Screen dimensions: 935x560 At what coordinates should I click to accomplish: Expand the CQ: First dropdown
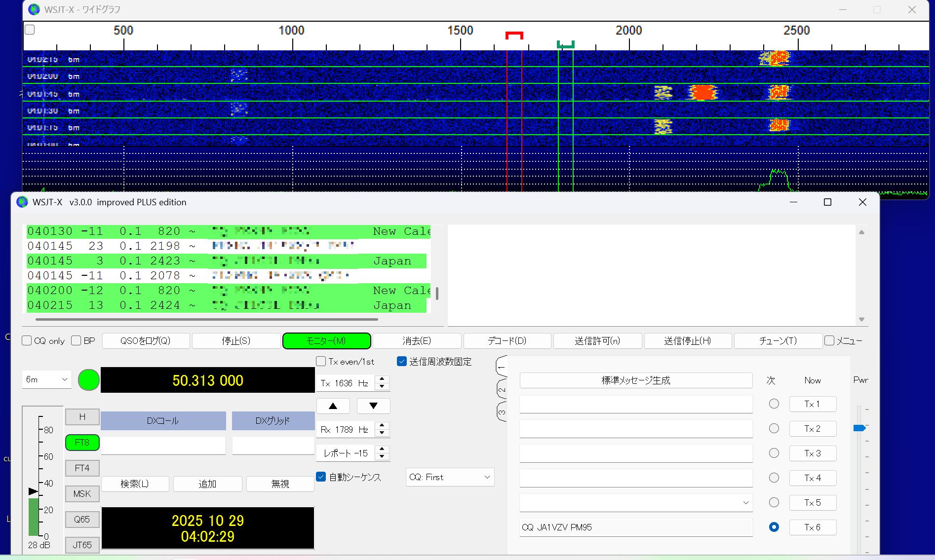point(449,477)
